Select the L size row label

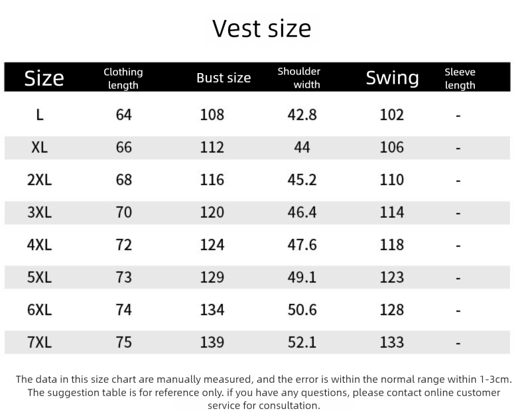(40, 115)
